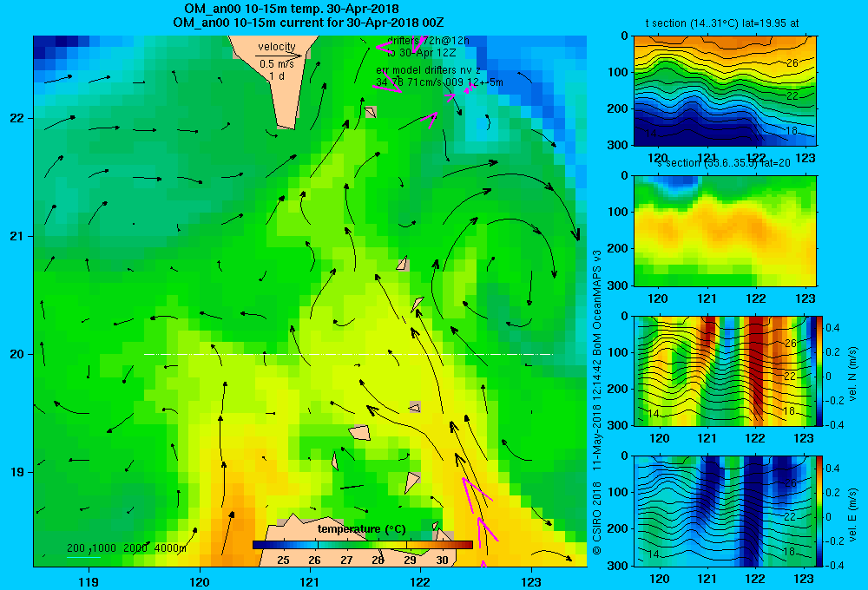868x590 pixels.
Task: Open the salinity section panel
Action: (725, 231)
